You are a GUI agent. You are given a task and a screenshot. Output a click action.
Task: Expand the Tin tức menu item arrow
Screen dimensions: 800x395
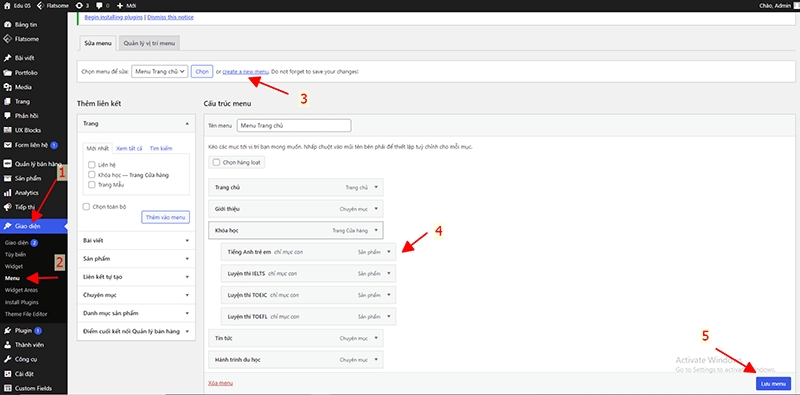[376, 338]
